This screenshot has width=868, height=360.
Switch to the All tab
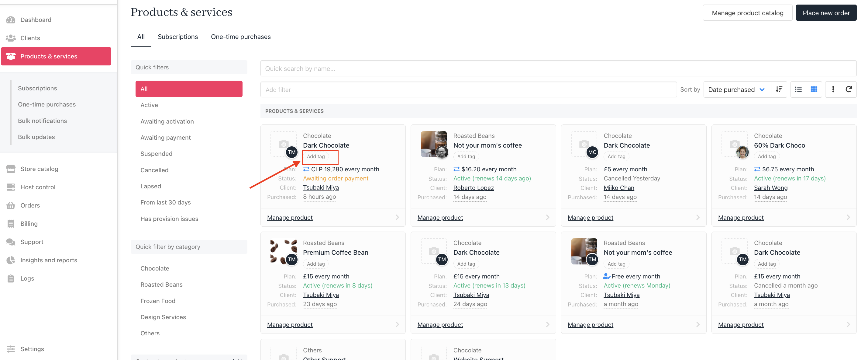141,37
